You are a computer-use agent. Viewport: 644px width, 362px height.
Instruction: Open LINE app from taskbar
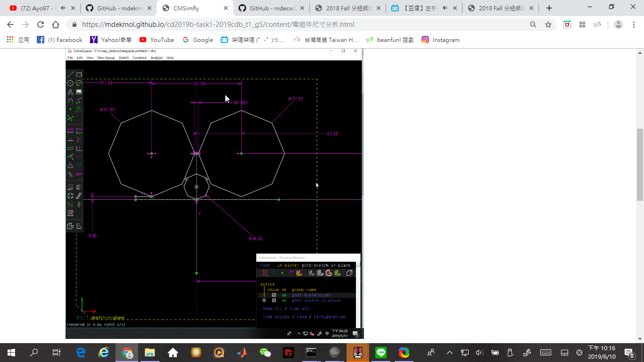pyautogui.click(x=381, y=353)
